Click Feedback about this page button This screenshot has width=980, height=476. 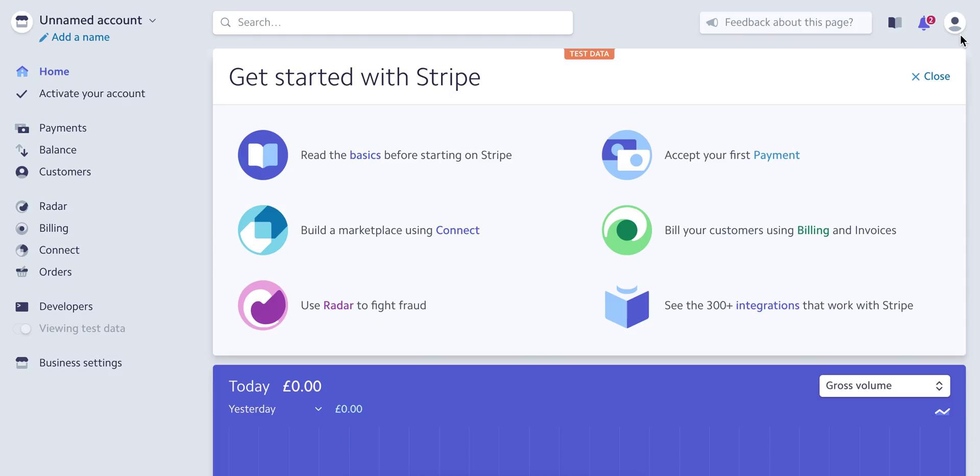pos(786,22)
